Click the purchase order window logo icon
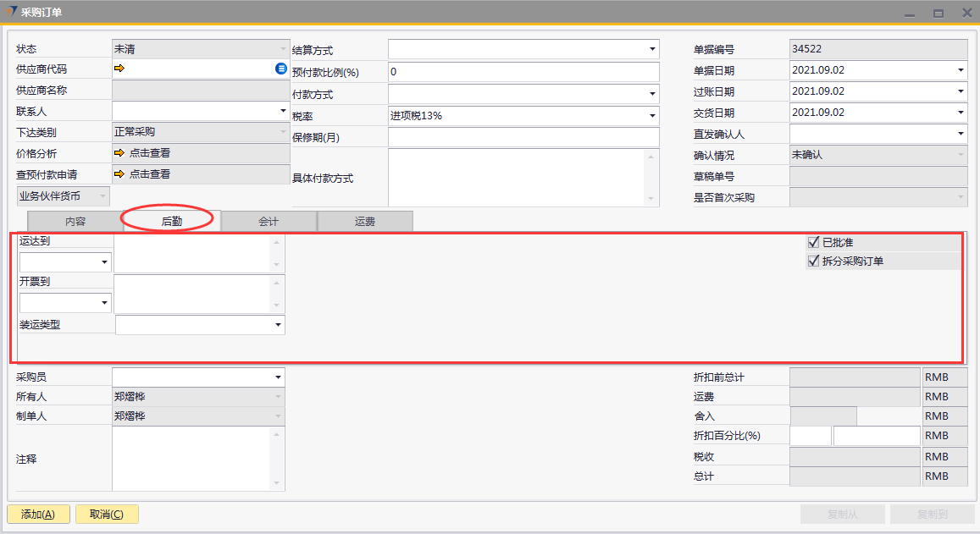This screenshot has height=534, width=980. pos(11,12)
